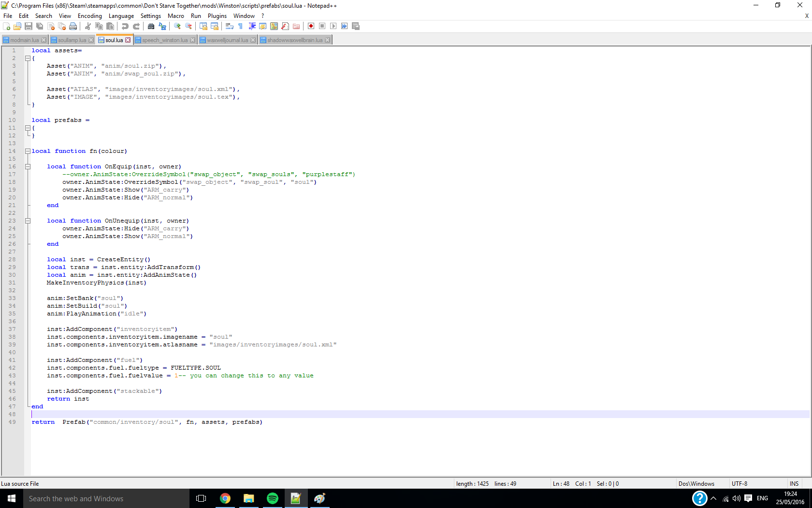Click the Undo arrow icon
The image size is (812, 508).
coord(125,26)
